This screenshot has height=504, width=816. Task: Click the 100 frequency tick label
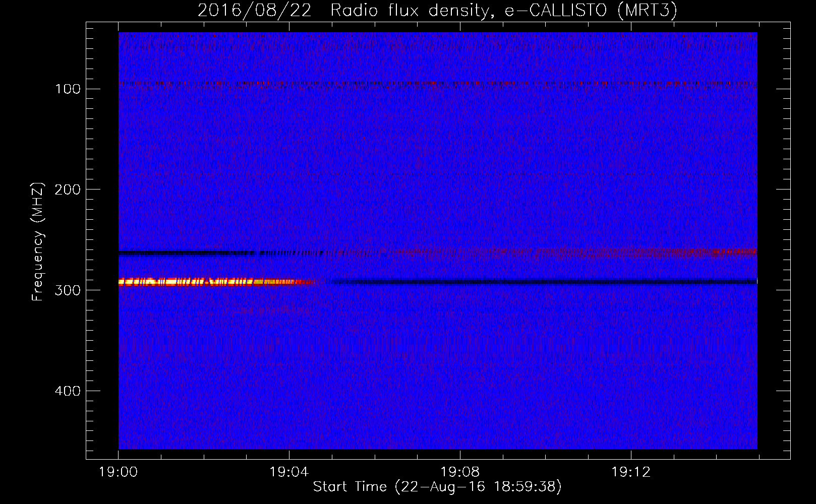68,89
